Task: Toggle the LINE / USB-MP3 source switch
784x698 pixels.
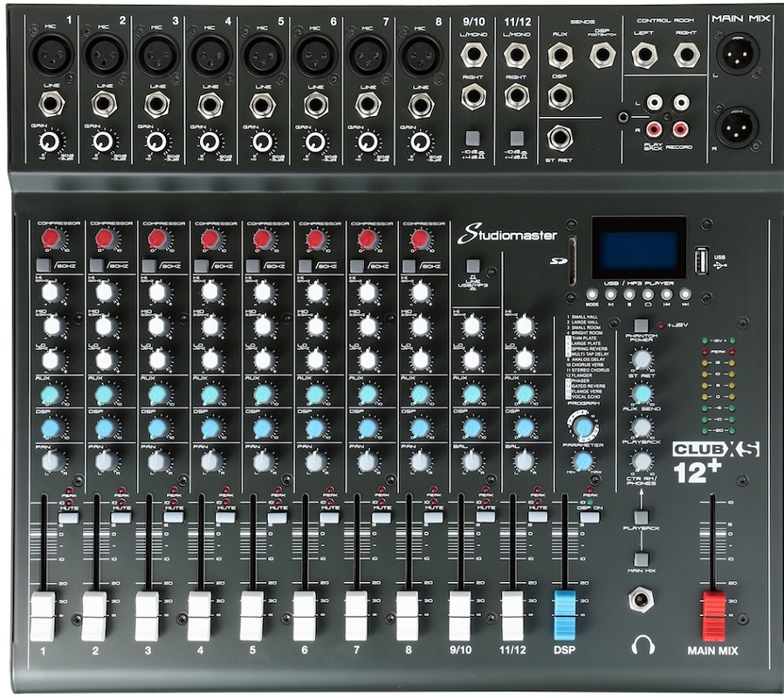Action: [472, 265]
